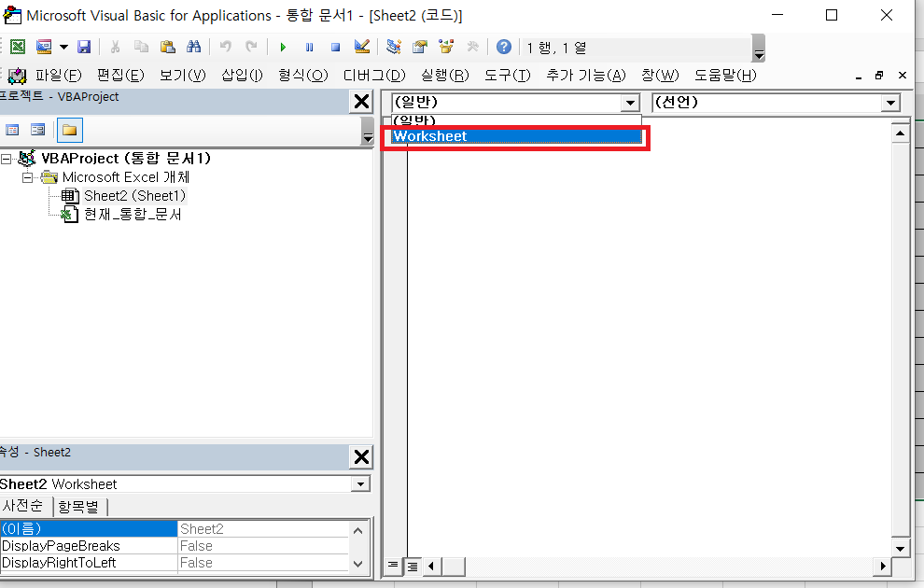Select Sheet2 (Sheet1) in project tree

click(134, 196)
